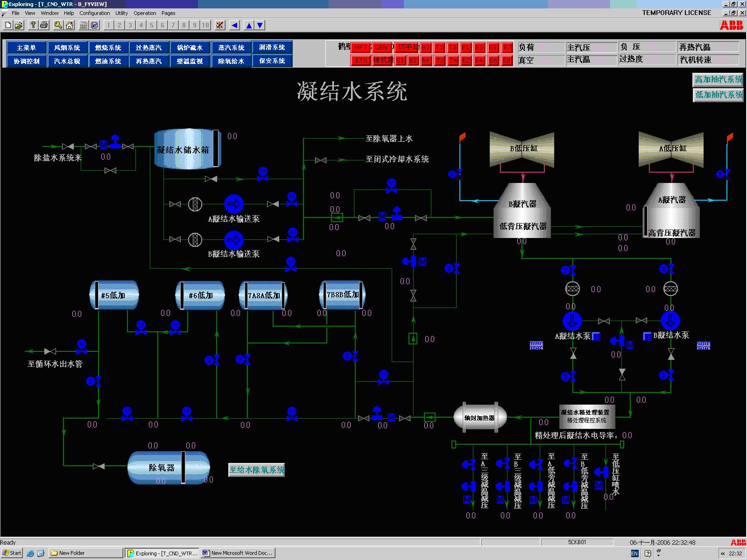Switch to New Microsoft Word Doc taskbar item
Image resolution: width=747 pixels, height=560 pixels.
238,553
